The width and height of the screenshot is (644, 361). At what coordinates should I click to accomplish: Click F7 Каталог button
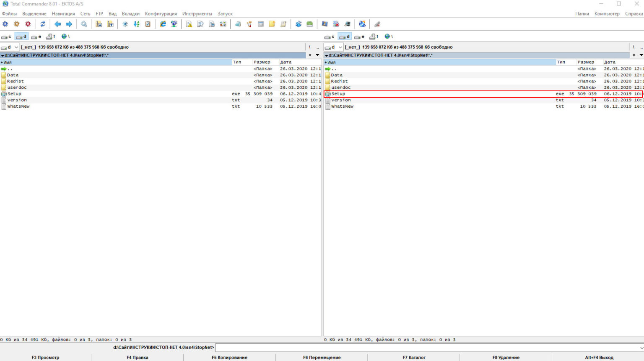pos(414,358)
